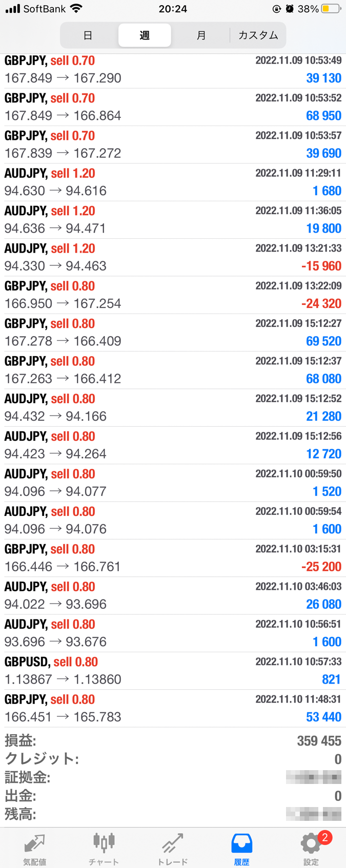Tap the battery icon in status bar
Image resolution: width=346 pixels, height=868 pixels.
(331, 9)
